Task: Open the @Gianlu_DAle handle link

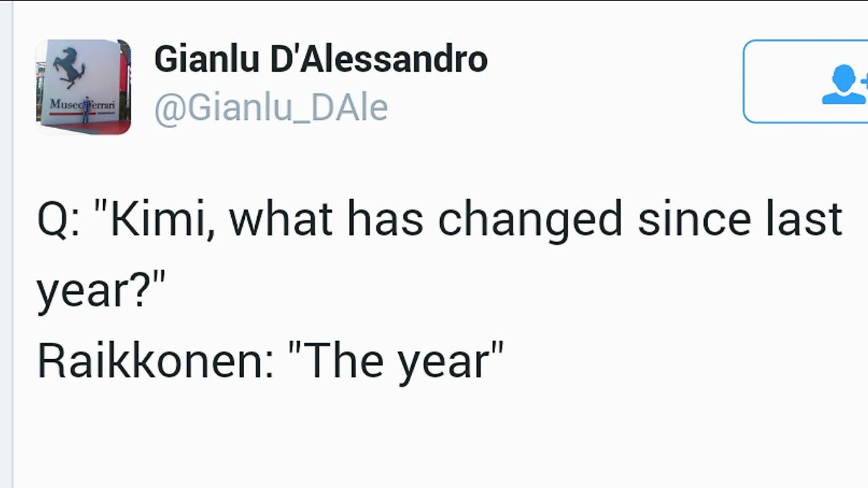Action: 271,108
